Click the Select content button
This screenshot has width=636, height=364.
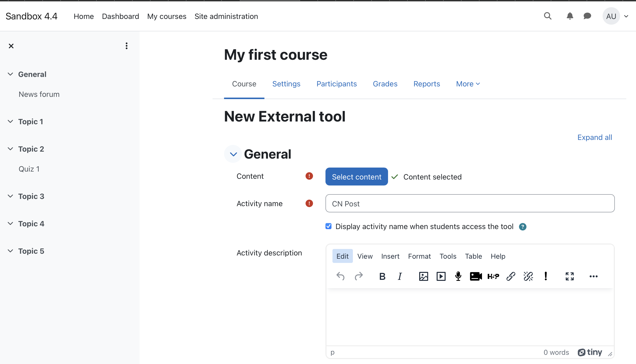click(357, 177)
